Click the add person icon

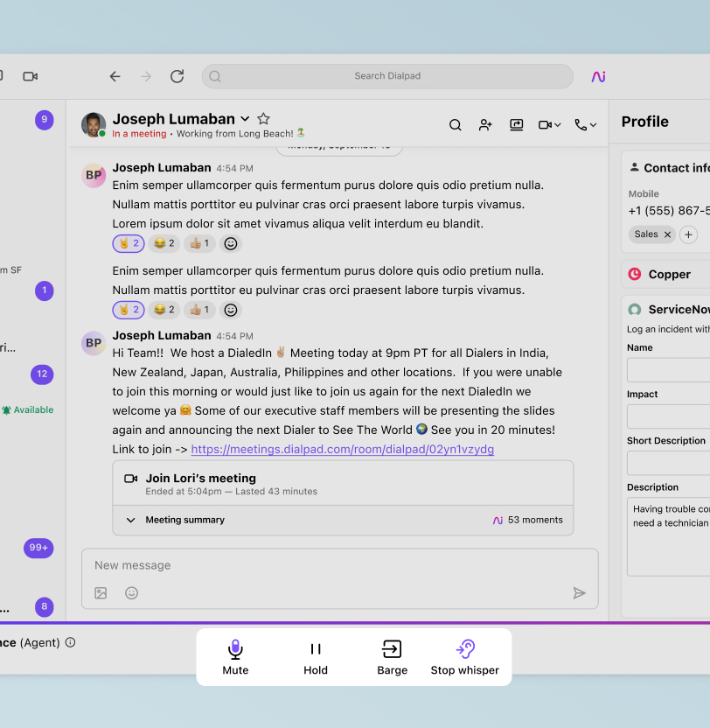[x=485, y=125]
